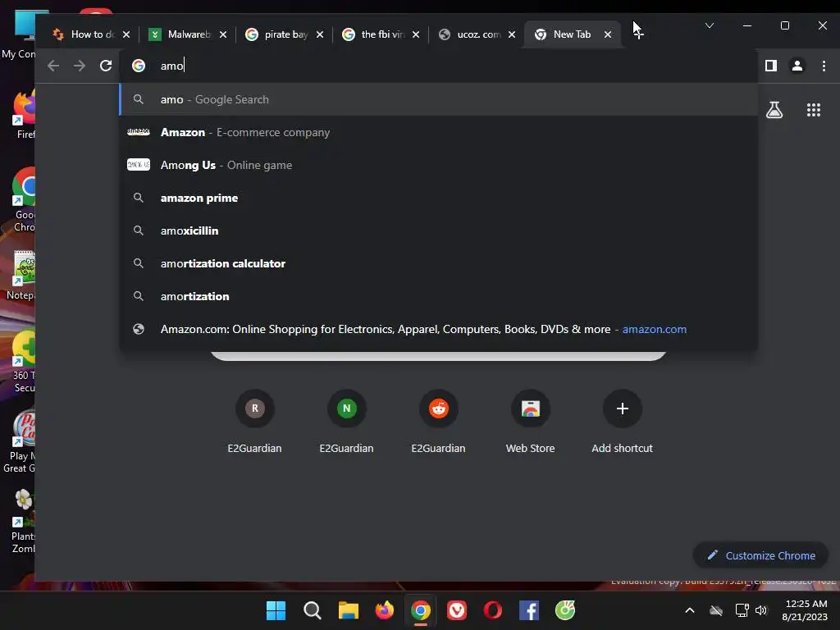840x630 pixels.
Task: Open the Search Labs flask icon
Action: point(774,110)
